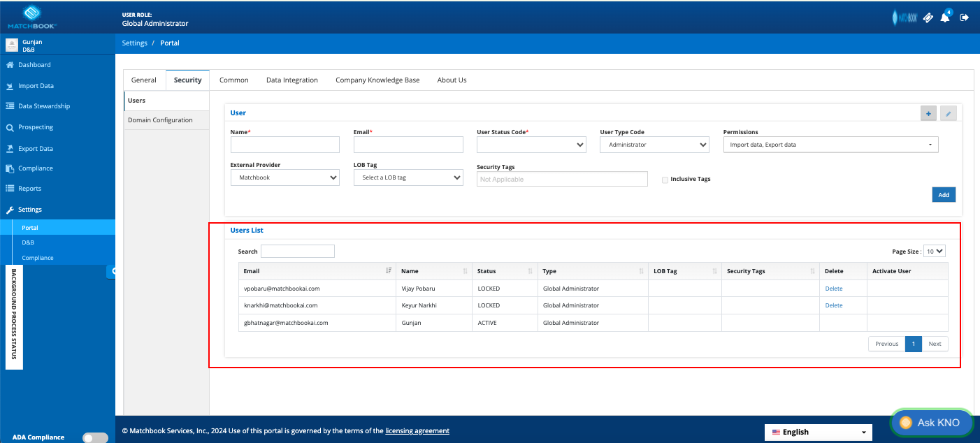Open the Company Knowledge Base tab
The height and width of the screenshot is (443, 980).
377,80
